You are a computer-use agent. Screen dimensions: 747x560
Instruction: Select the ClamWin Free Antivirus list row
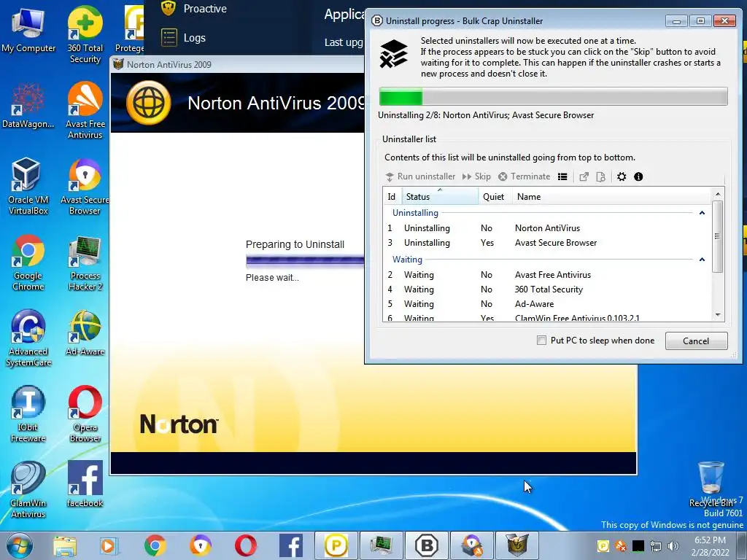coord(547,317)
